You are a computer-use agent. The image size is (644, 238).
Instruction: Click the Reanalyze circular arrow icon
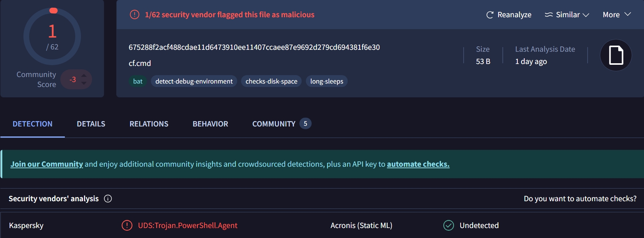point(490,15)
